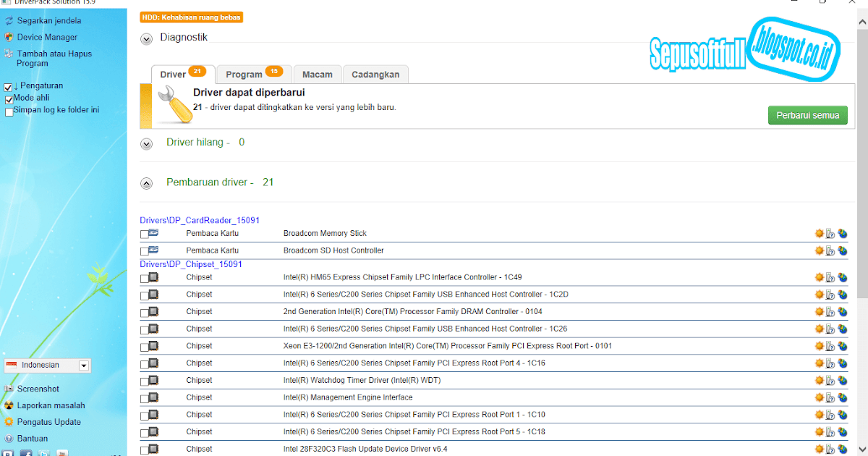Screen dimensions: 868x456
Task: Open info icon for DRAM Controller 0104 row
Action: pyautogui.click(x=830, y=311)
